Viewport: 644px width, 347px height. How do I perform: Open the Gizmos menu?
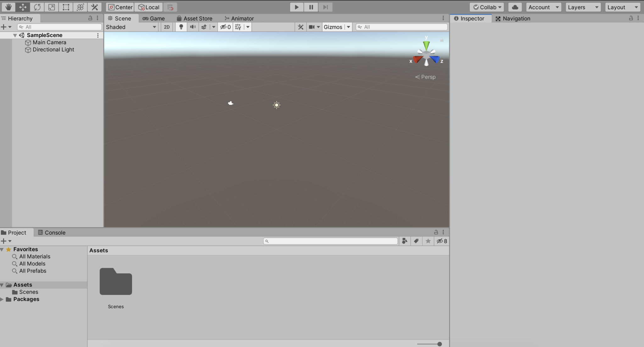[x=334, y=27]
